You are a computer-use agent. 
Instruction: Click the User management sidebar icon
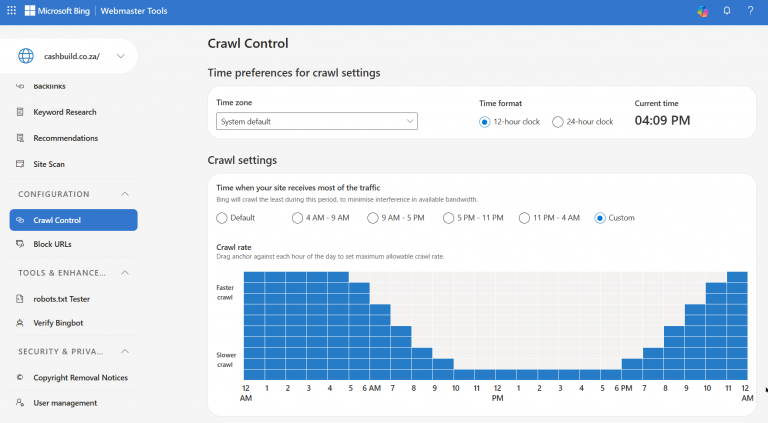click(x=20, y=402)
